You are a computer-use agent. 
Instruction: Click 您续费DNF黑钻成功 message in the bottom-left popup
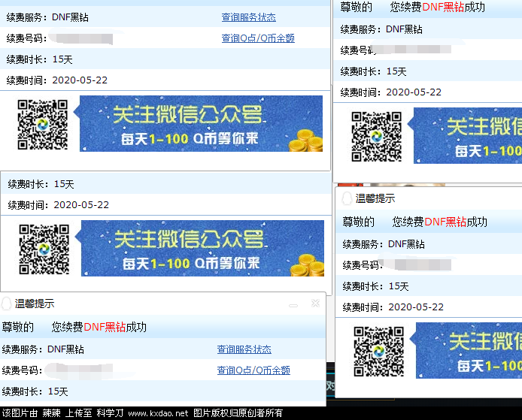[99, 328]
